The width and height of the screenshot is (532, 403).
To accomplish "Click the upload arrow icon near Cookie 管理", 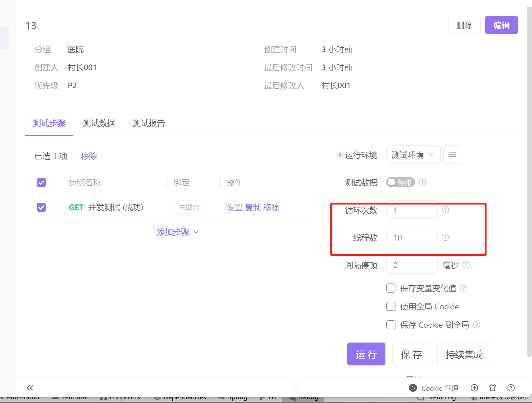I will 474,388.
